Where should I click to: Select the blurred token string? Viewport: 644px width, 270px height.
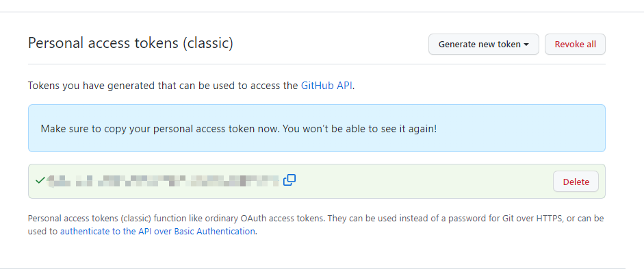163,180
